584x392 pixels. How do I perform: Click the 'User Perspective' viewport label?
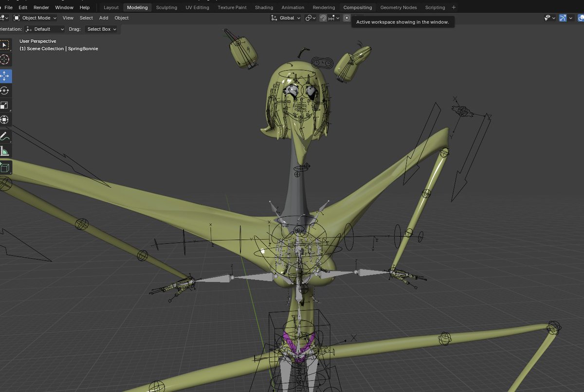click(x=38, y=41)
